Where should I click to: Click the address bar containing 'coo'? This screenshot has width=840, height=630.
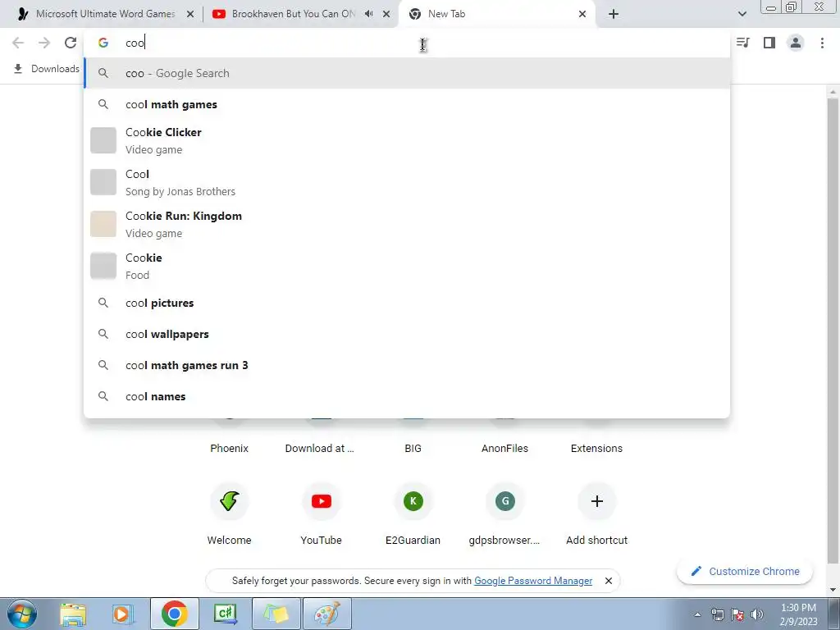click(407, 43)
